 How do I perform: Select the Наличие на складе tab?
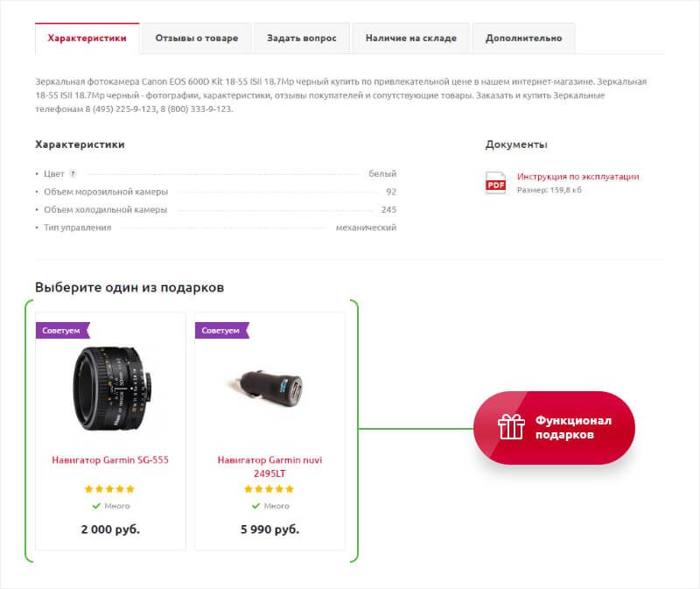[410, 39]
